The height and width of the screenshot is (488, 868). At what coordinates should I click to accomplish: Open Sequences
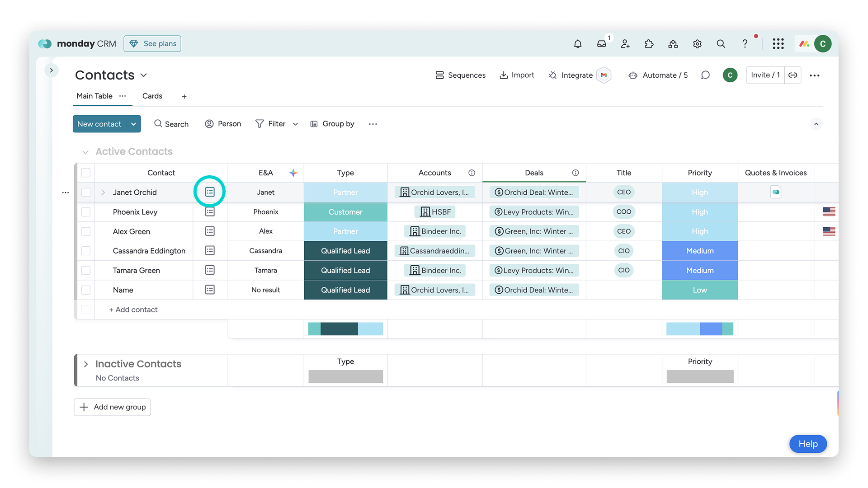[x=460, y=75]
